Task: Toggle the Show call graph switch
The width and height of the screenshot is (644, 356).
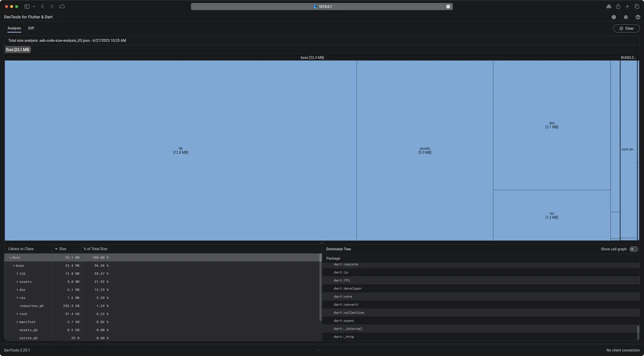Action: 633,249
